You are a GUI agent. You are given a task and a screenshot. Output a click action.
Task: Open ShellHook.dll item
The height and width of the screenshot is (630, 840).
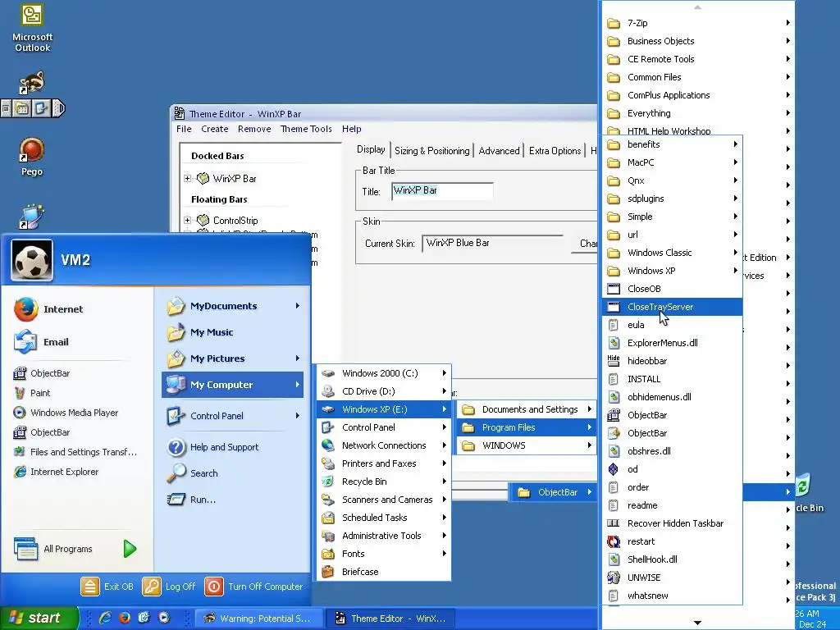[x=673, y=559]
